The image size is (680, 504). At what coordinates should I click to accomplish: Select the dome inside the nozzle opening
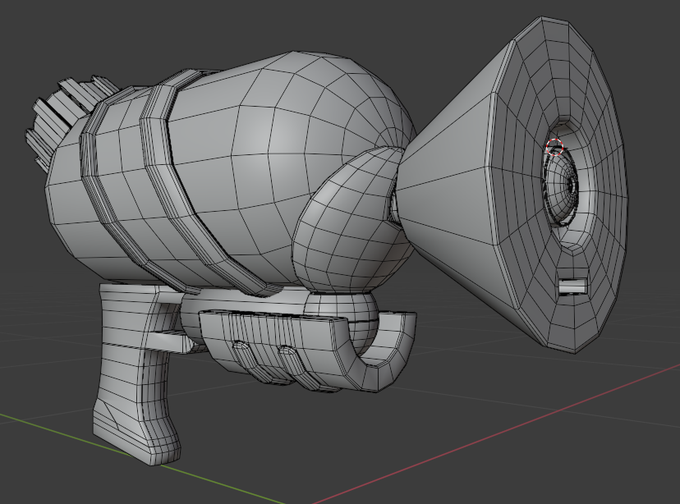(562, 189)
